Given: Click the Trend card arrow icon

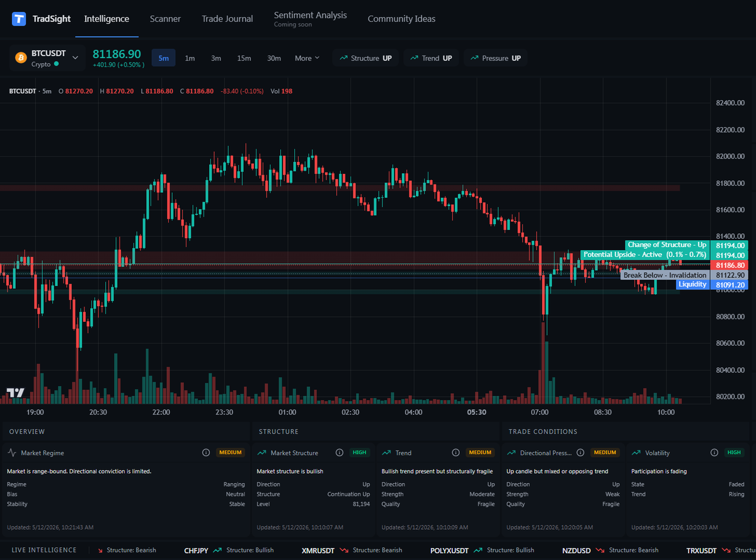Looking at the screenshot, I should 386,452.
